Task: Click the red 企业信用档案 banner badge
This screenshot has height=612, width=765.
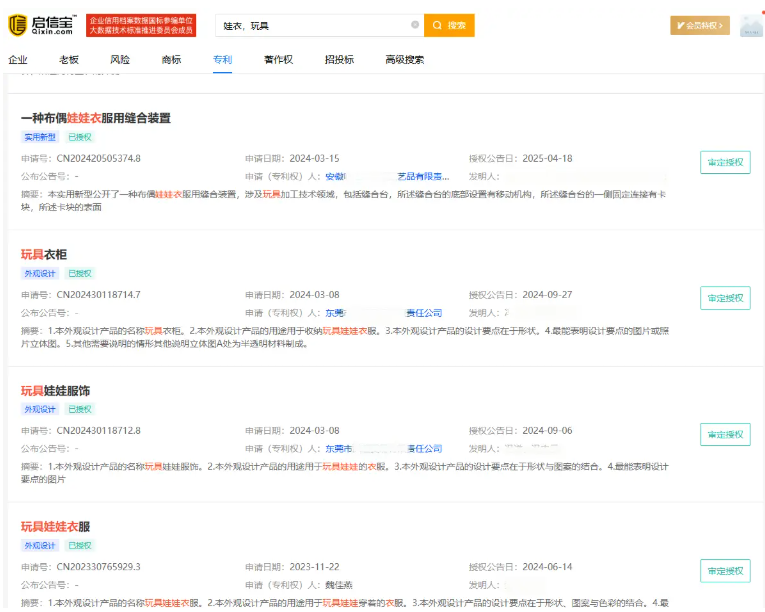Action: (x=141, y=25)
